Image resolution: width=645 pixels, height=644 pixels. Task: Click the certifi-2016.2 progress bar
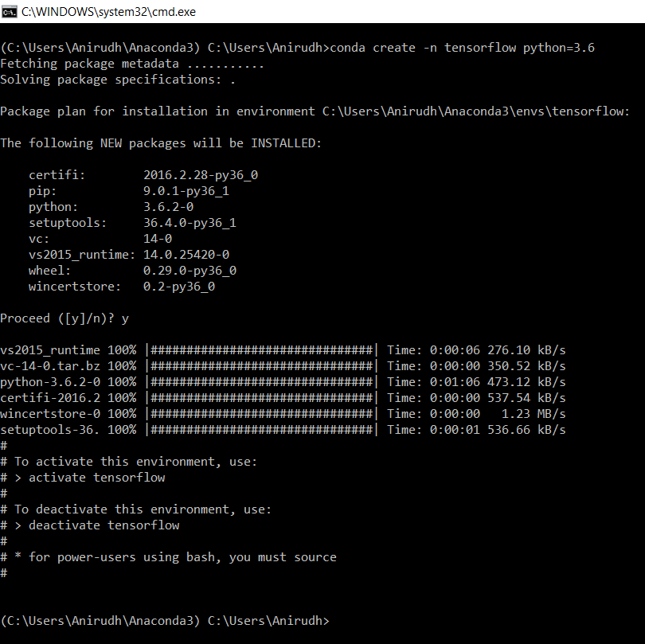[x=262, y=398]
